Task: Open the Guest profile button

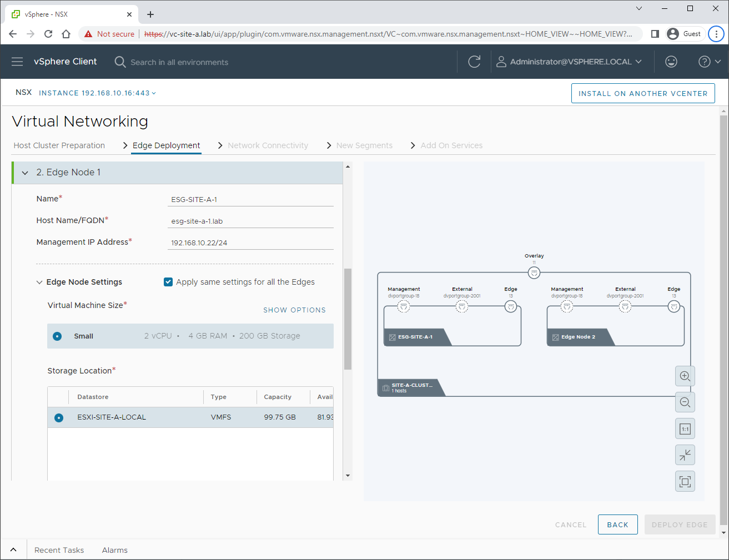Action: click(685, 34)
